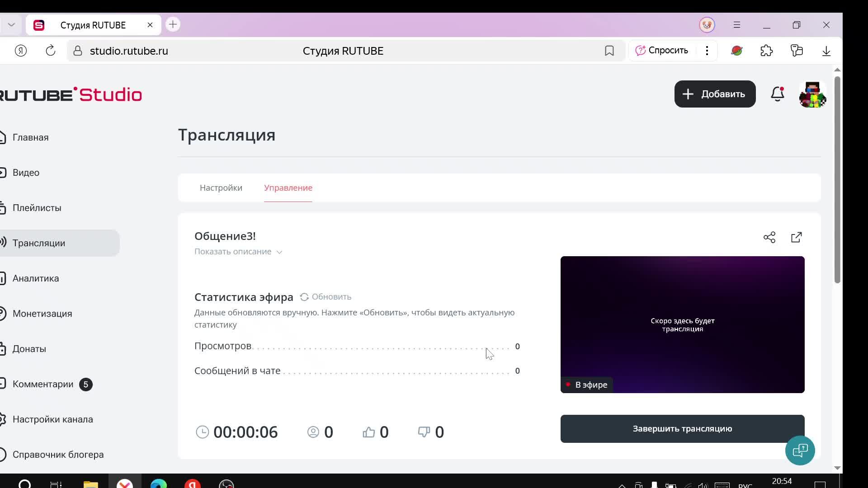
Task: Select the Управление tab
Action: (288, 188)
